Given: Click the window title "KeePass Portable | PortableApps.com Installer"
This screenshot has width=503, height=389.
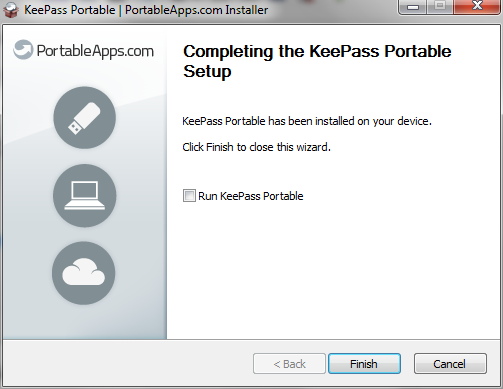Looking at the screenshot, I should coord(146,10).
